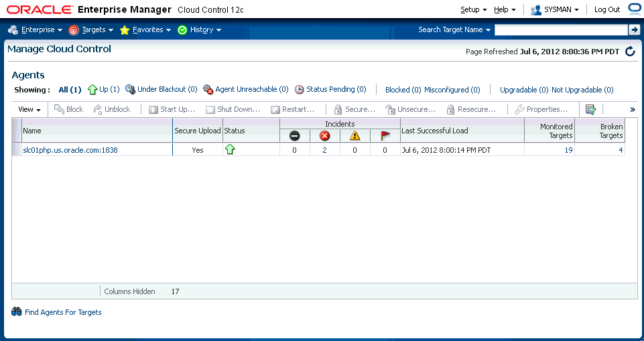Filter by Not Upgradable (0) agents
644x341 pixels.
pos(582,90)
